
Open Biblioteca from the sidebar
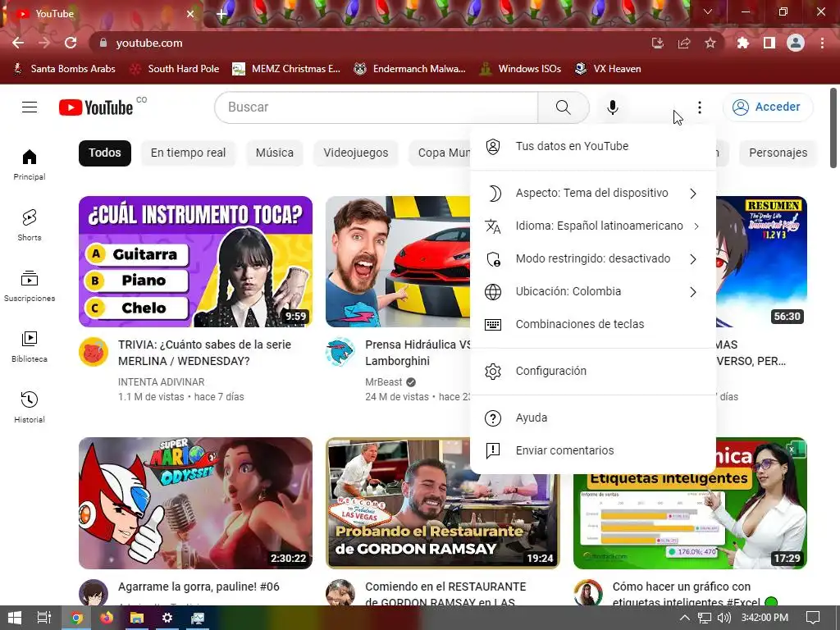(30, 347)
